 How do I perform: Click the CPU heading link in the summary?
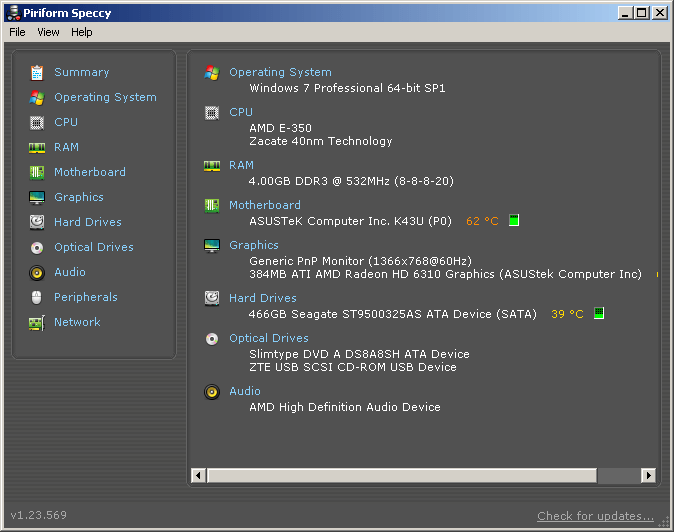point(241,113)
